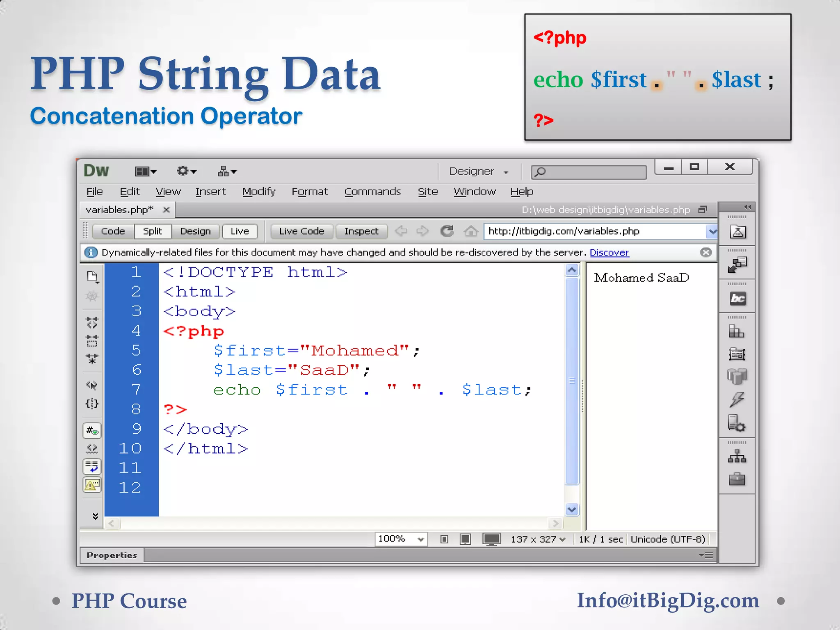Screen dimensions: 840x630
Task: Open the Edit menu
Action: 130,192
